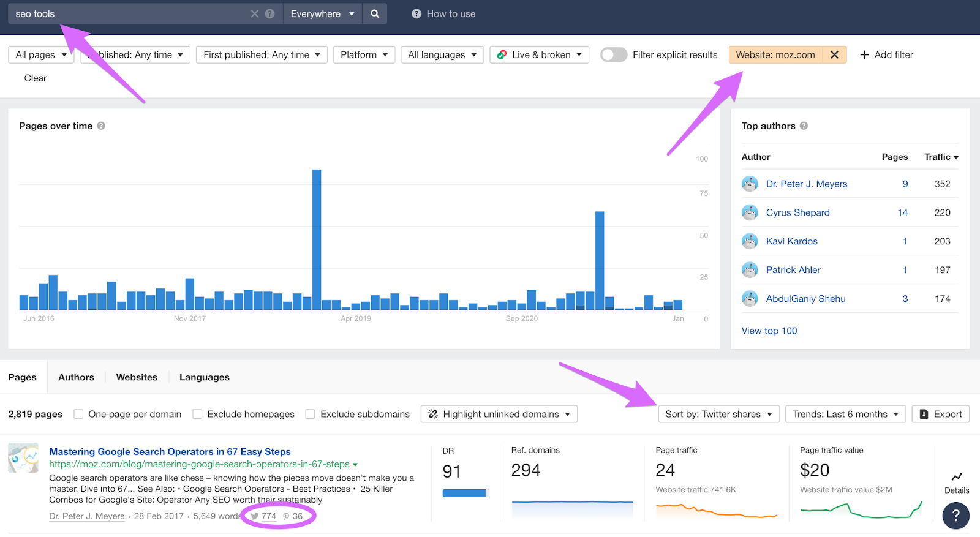
Task: Open Patrick Ahler author avatar
Action: point(750,270)
